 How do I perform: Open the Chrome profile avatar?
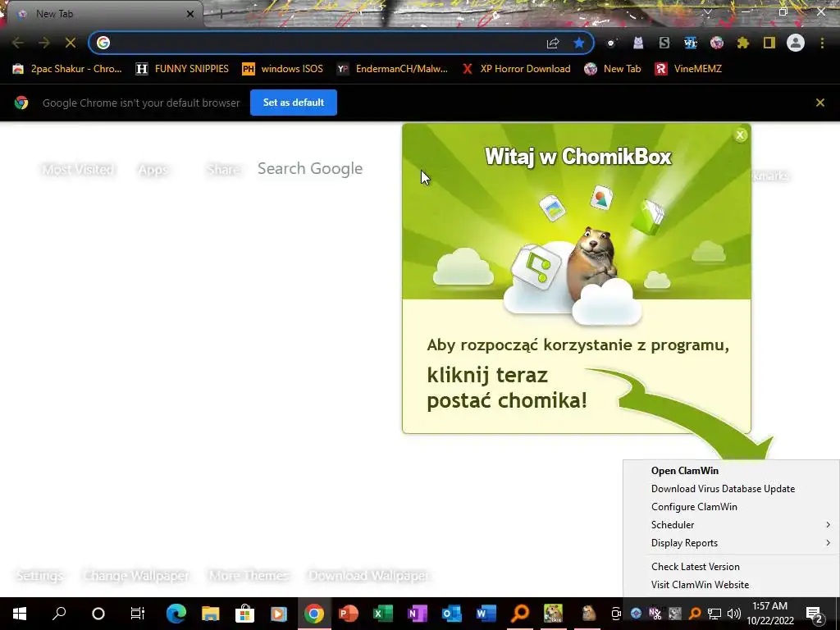pos(796,43)
